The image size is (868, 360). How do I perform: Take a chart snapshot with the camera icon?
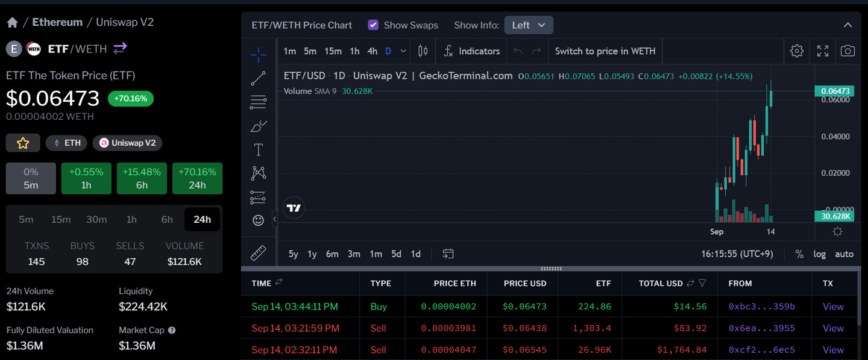click(x=848, y=51)
